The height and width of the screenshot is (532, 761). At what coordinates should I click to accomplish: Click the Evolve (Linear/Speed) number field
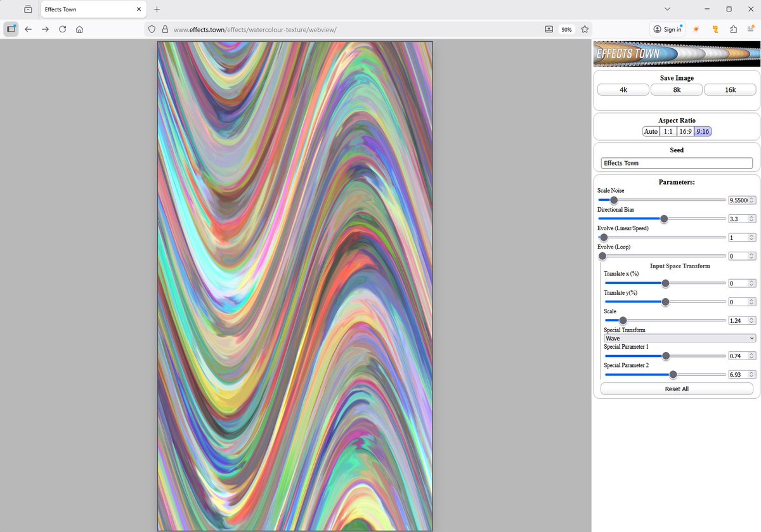[x=742, y=238]
